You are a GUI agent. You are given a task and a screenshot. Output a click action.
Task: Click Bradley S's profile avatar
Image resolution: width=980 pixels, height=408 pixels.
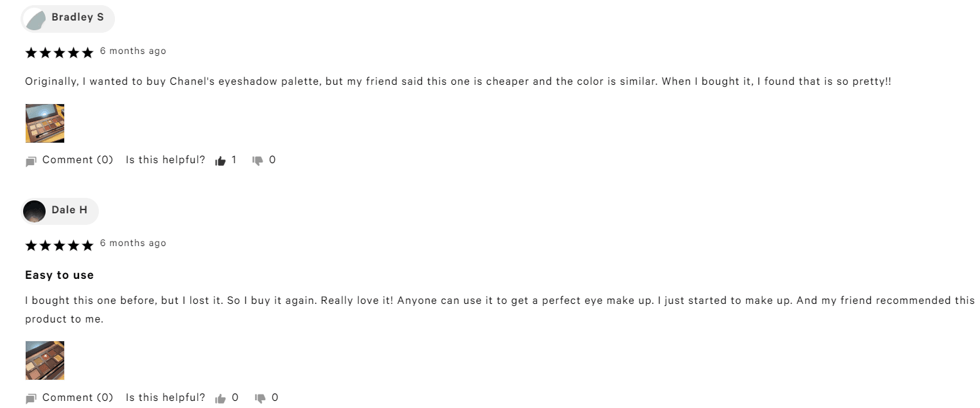[x=35, y=19]
